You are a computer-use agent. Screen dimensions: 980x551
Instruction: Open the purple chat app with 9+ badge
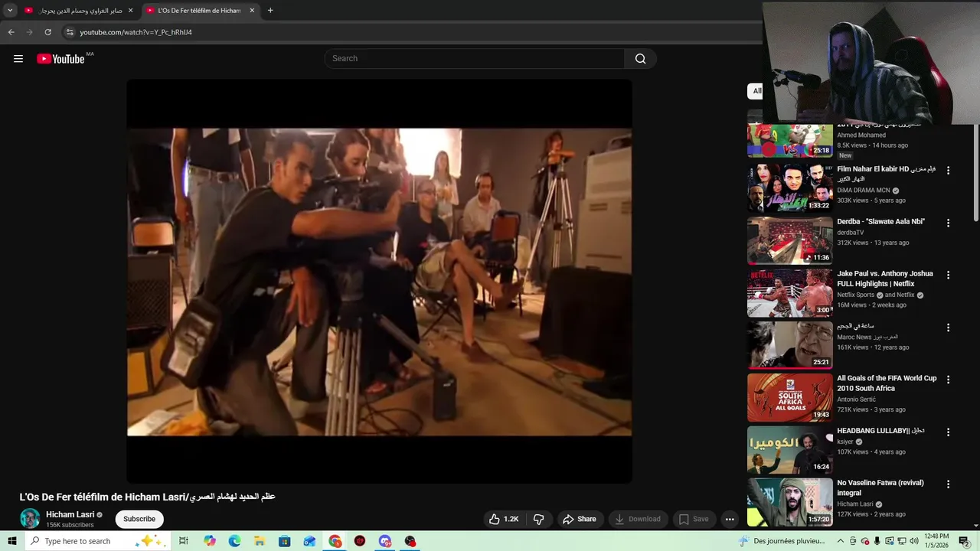coord(385,541)
